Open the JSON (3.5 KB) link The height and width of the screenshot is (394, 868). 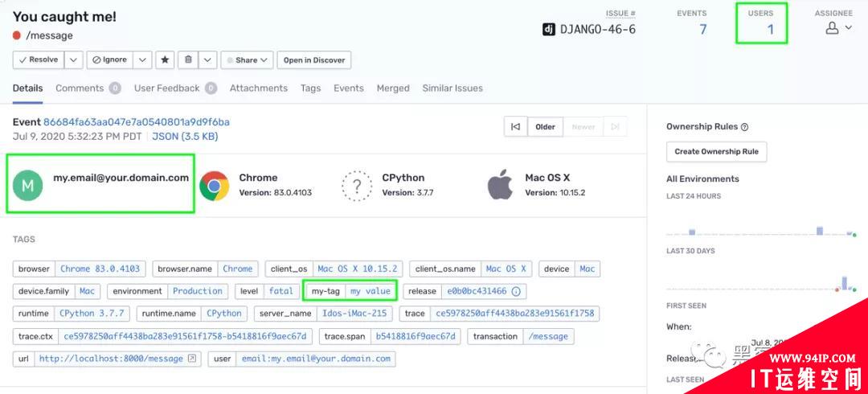[185, 137]
